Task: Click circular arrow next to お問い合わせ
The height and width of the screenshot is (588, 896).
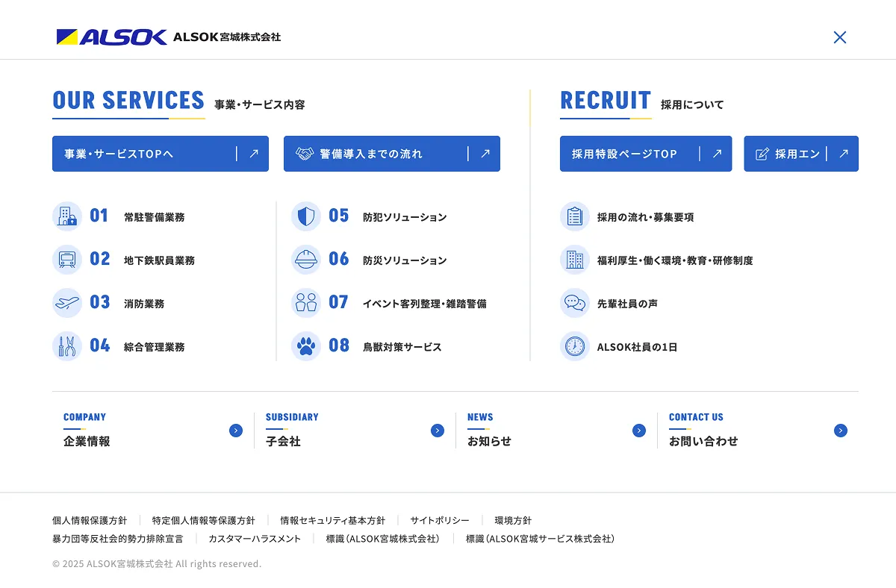Action: pos(841,431)
